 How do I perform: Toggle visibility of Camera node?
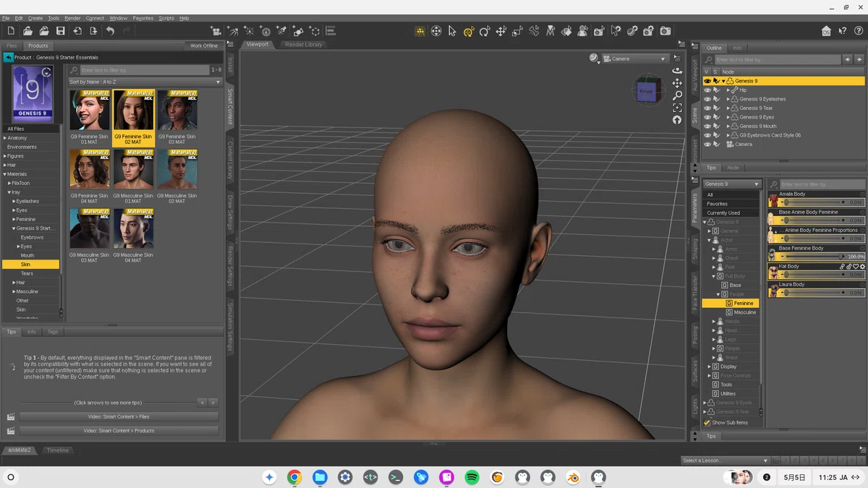pos(707,144)
